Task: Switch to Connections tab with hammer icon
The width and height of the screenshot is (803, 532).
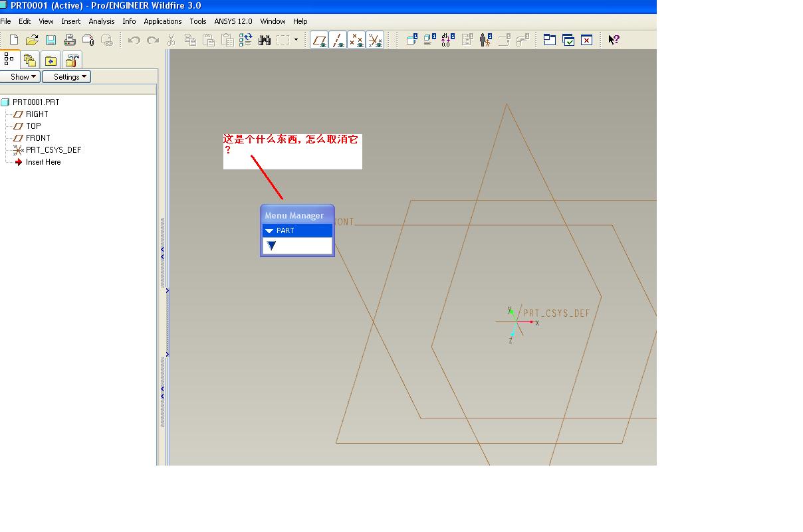Action: pyautogui.click(x=72, y=60)
